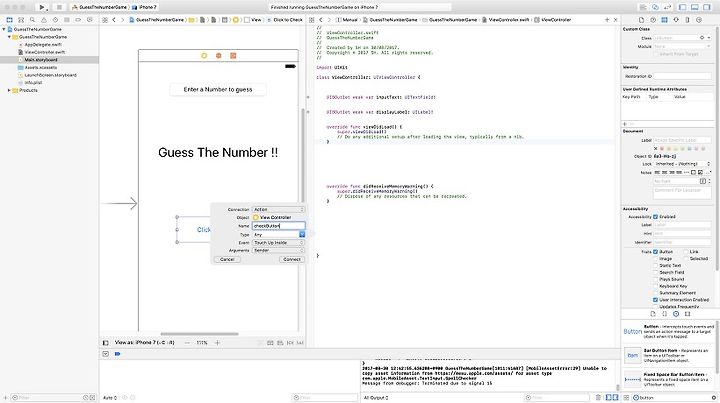Open the Custom Class dropdown arrow
720x403 pixels.
click(x=709, y=38)
